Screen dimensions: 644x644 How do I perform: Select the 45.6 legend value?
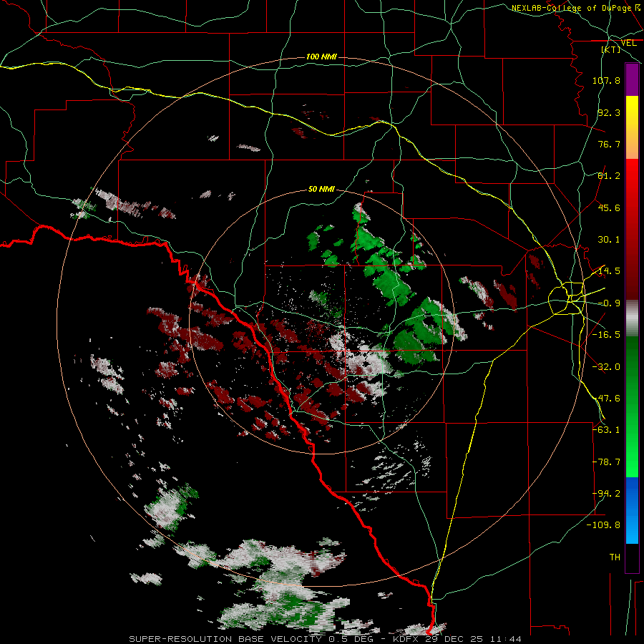tap(609, 208)
